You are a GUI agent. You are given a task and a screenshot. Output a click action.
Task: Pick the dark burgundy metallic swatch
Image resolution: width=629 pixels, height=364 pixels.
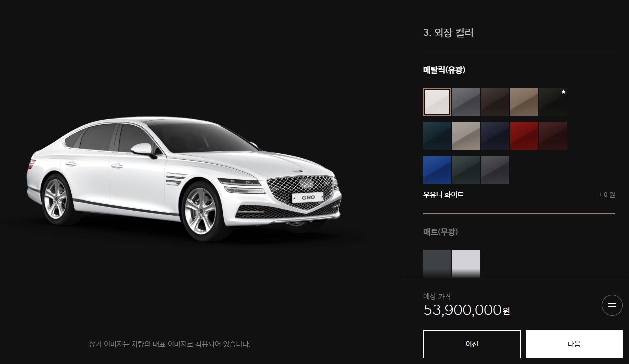553,136
